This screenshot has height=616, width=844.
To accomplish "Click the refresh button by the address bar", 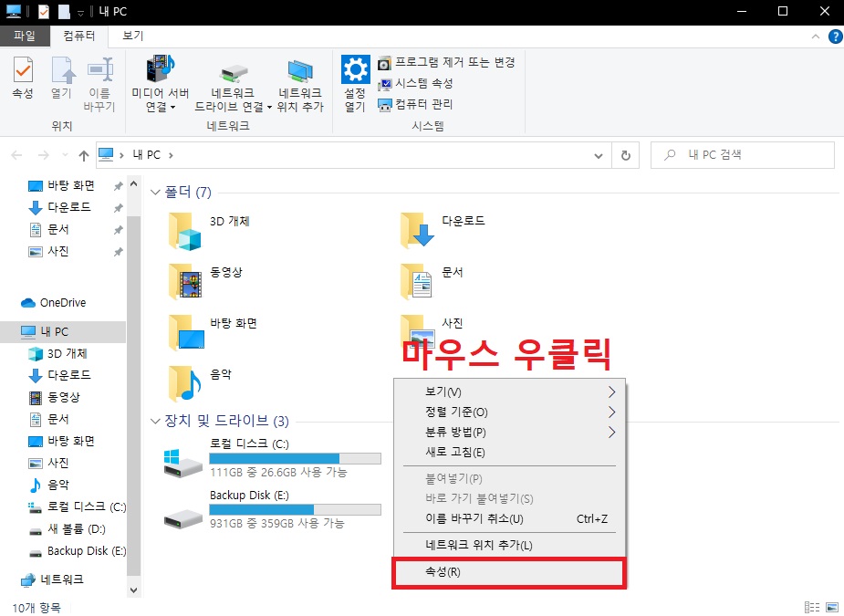I will 625,156.
